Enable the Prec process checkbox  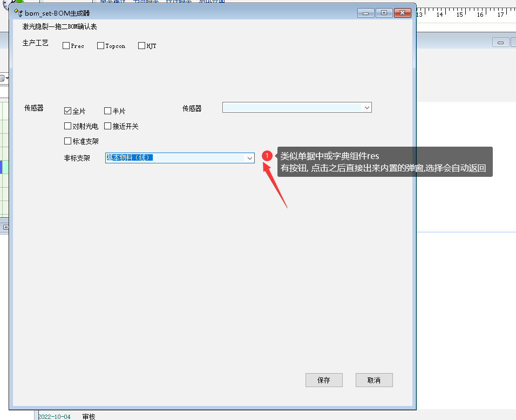[66, 46]
